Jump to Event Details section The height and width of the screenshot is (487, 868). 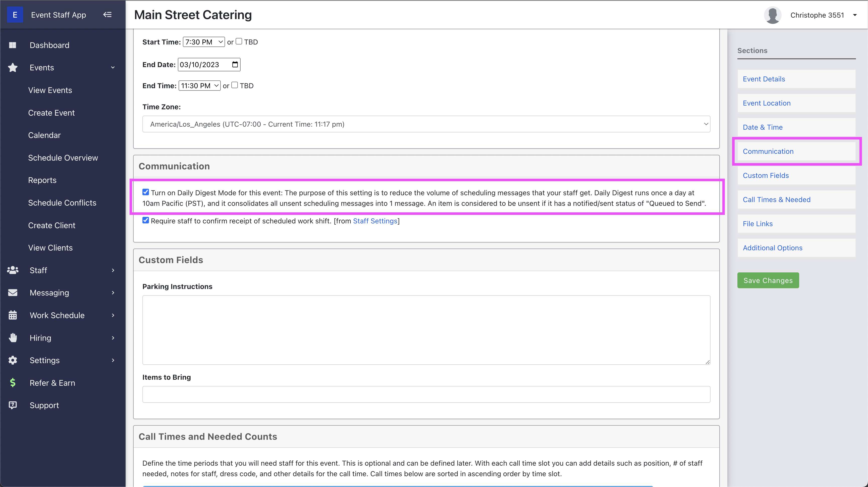coord(796,79)
